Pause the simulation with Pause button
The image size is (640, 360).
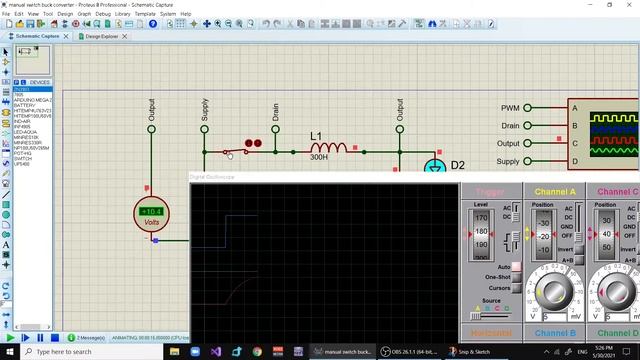pos(40,338)
